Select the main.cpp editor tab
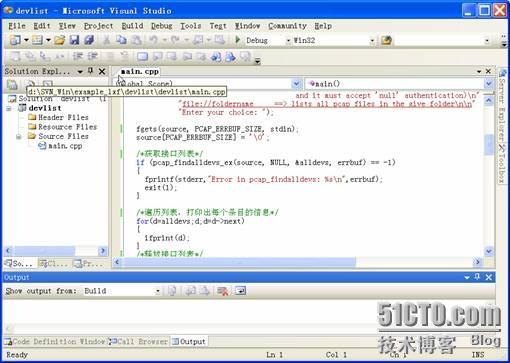Image resolution: width=510 pixels, height=363 pixels. click(139, 72)
